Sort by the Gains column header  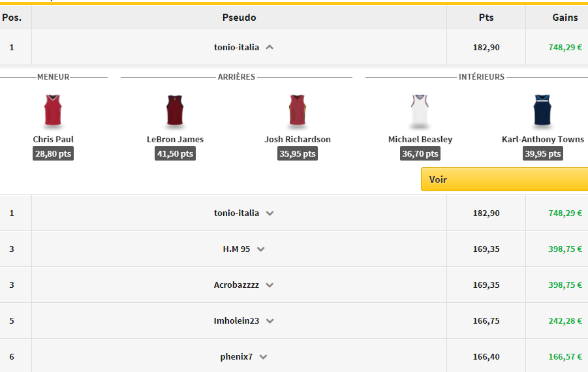(565, 18)
